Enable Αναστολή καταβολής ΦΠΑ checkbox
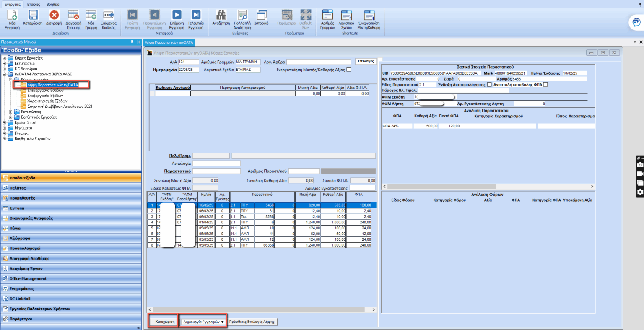Screen dimensions: 644x330 point(545,85)
